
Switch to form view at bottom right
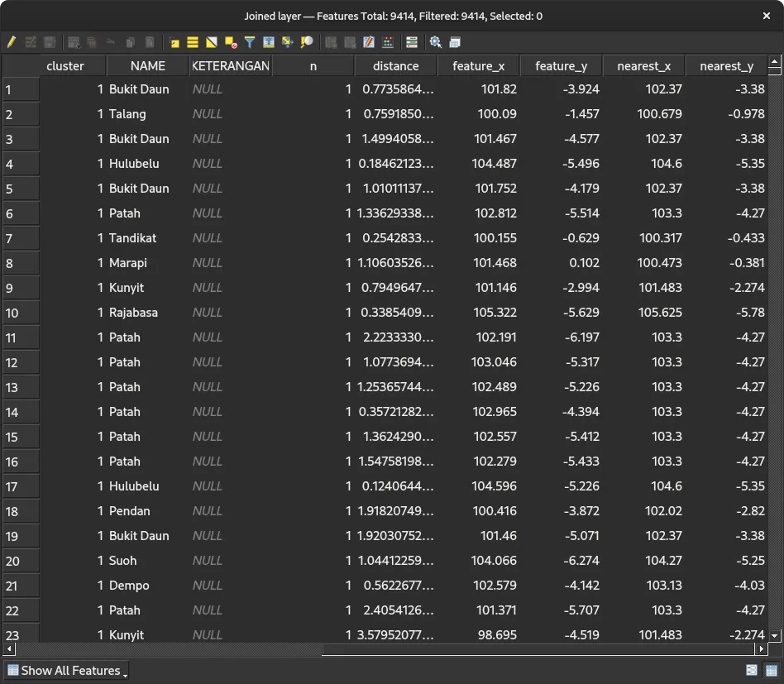pos(752,671)
